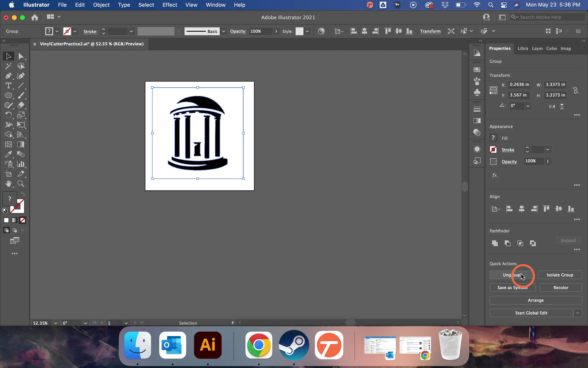588x368 pixels.
Task: Select the Hand tool
Action: [9, 184]
